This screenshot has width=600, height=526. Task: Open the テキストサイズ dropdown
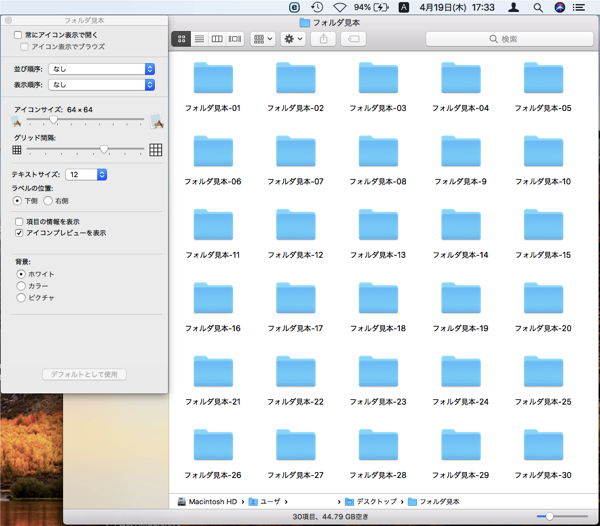[x=87, y=174]
